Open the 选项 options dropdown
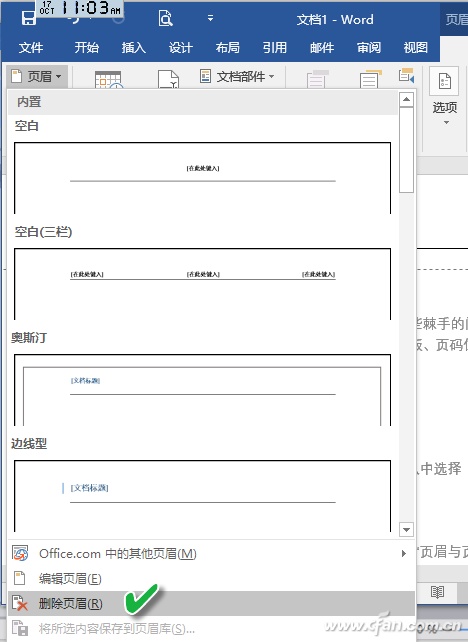Image resolution: width=468 pixels, height=642 pixels. 445,97
